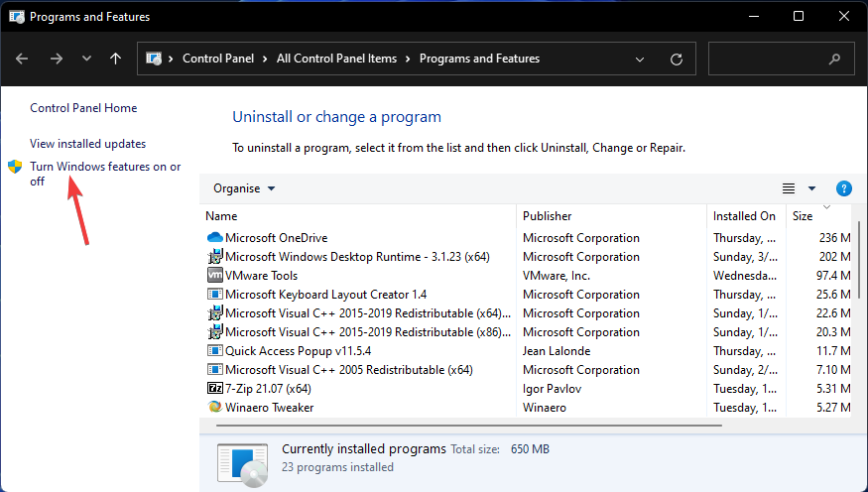This screenshot has height=492, width=868.
Task: Select Control Panel breadcrumb
Action: pos(218,59)
